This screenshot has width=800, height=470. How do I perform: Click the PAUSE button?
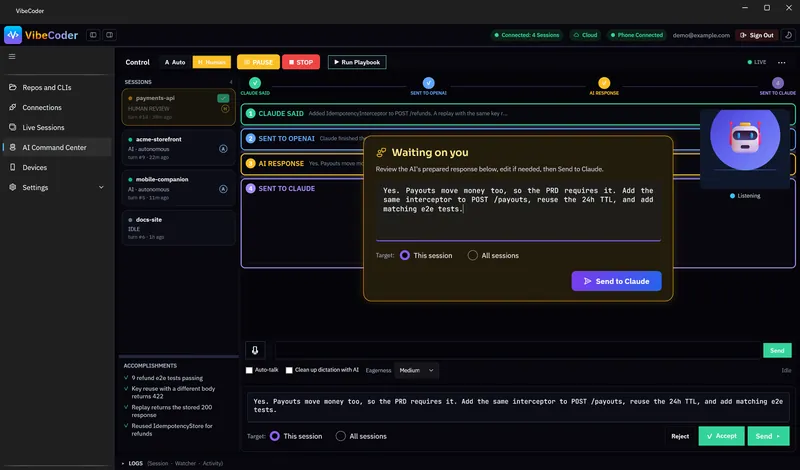[258, 62]
